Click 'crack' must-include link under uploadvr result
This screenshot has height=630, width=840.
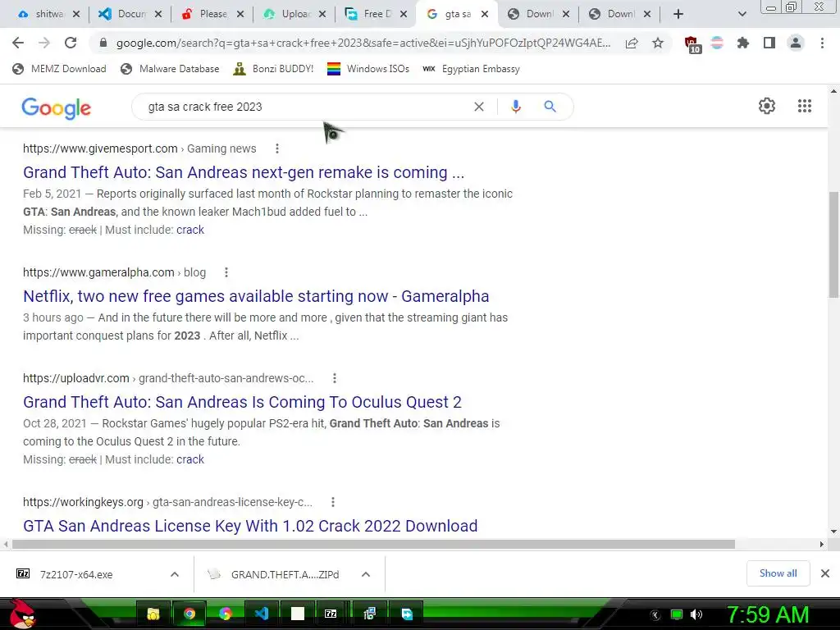tap(190, 459)
